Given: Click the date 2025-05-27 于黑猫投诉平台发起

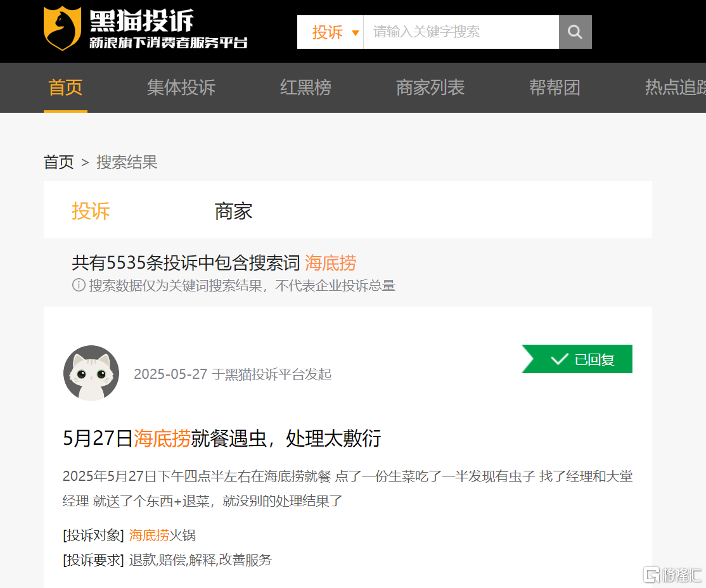Looking at the screenshot, I should click(233, 374).
